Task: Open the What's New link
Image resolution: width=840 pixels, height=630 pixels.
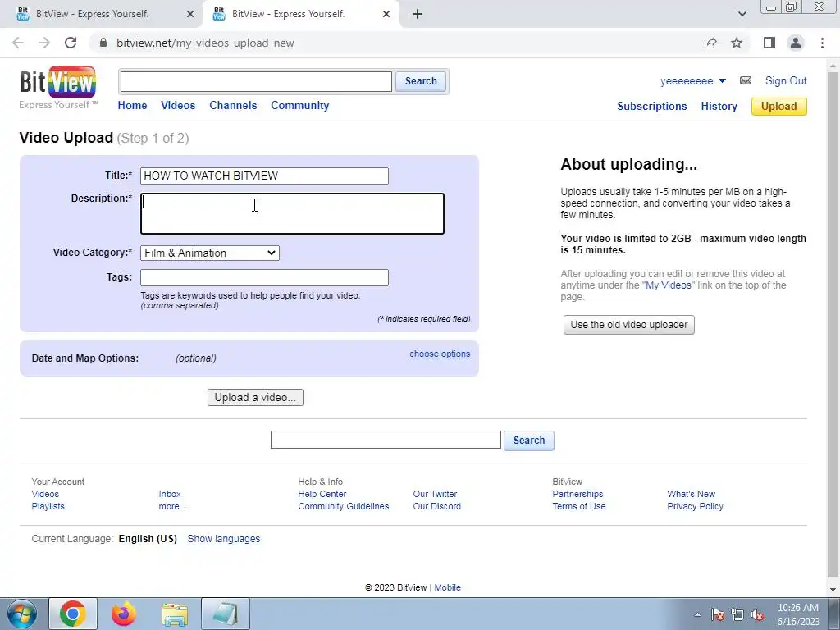Action: pyautogui.click(x=691, y=494)
